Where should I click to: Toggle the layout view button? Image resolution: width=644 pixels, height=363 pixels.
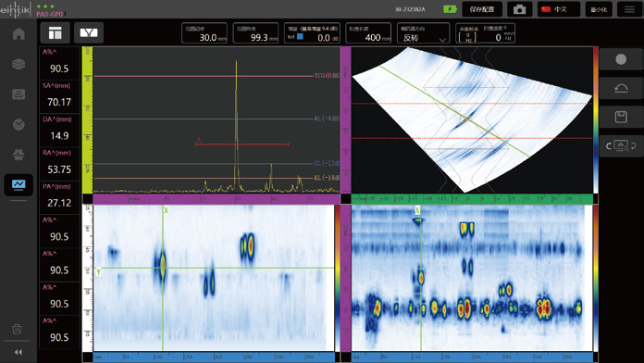(x=55, y=33)
